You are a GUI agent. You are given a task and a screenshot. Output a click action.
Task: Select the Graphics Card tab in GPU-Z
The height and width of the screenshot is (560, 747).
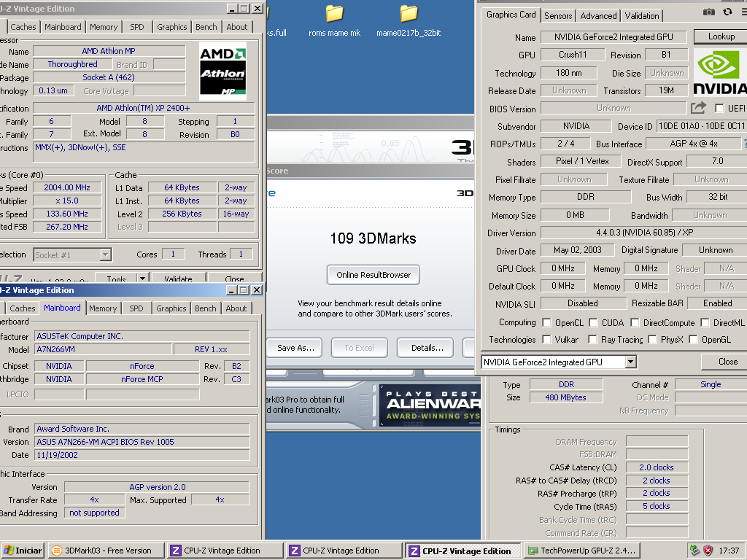511,15
